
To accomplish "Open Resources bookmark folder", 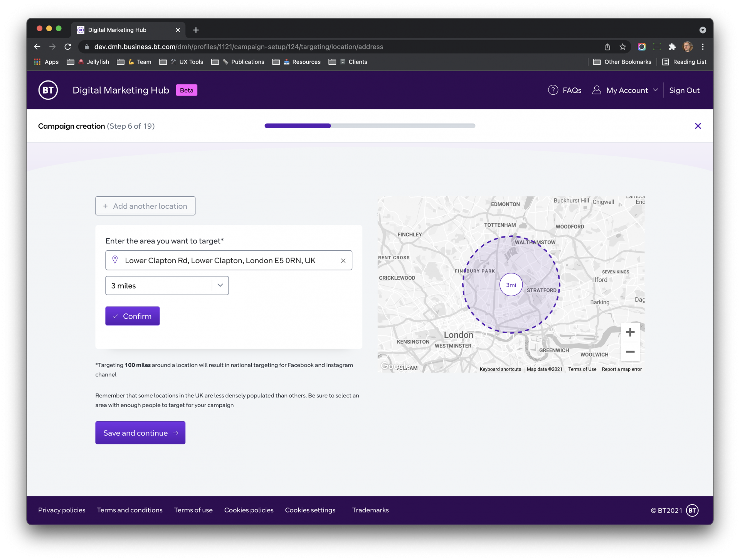I will 296,62.
